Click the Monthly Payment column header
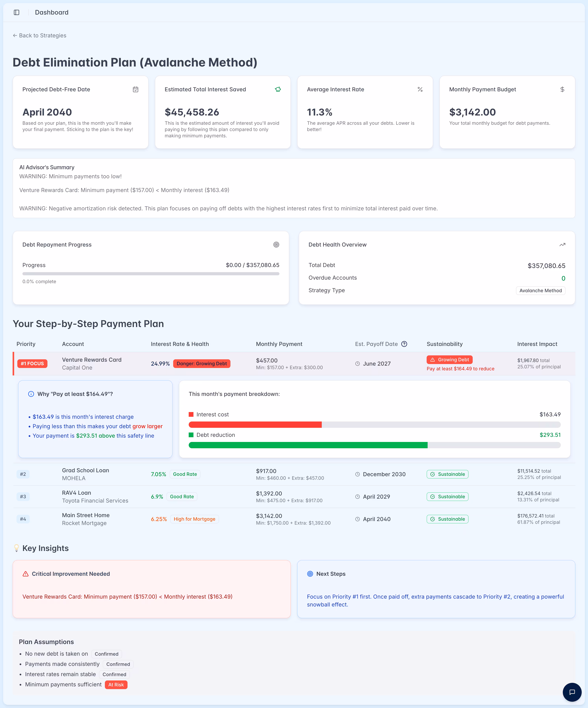Image resolution: width=588 pixels, height=708 pixels. (279, 344)
